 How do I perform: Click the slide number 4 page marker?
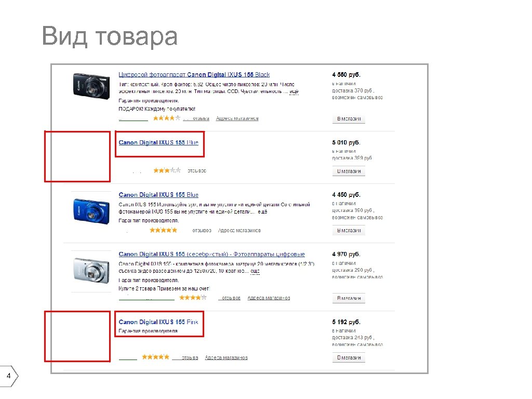[x=9, y=376]
